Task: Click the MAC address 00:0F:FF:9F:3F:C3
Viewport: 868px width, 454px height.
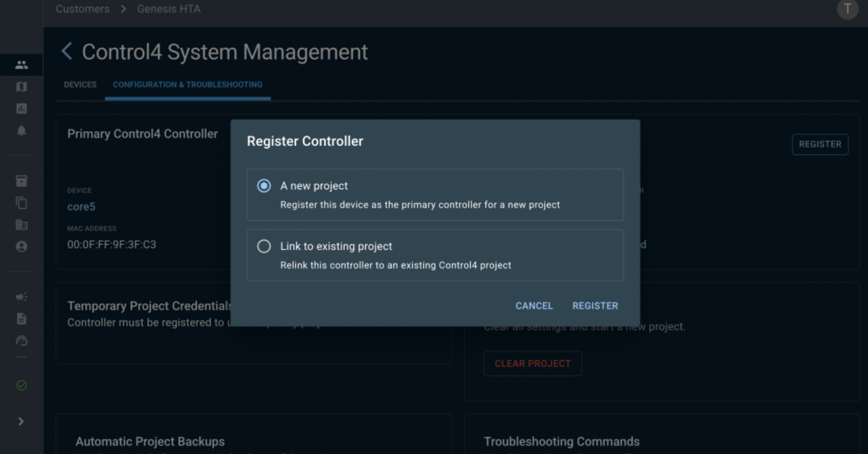Action: 111,245
